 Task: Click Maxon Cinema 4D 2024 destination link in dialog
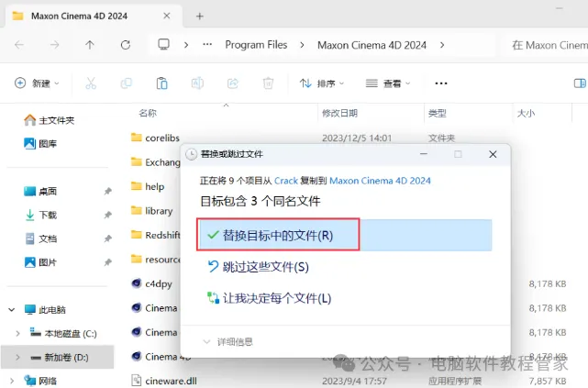(380, 181)
